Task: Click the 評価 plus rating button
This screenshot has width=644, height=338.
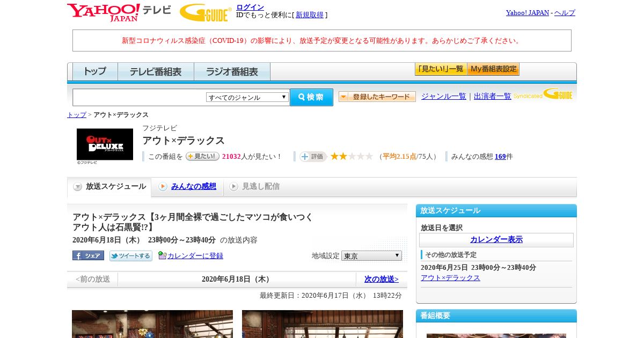Action: coord(313,156)
